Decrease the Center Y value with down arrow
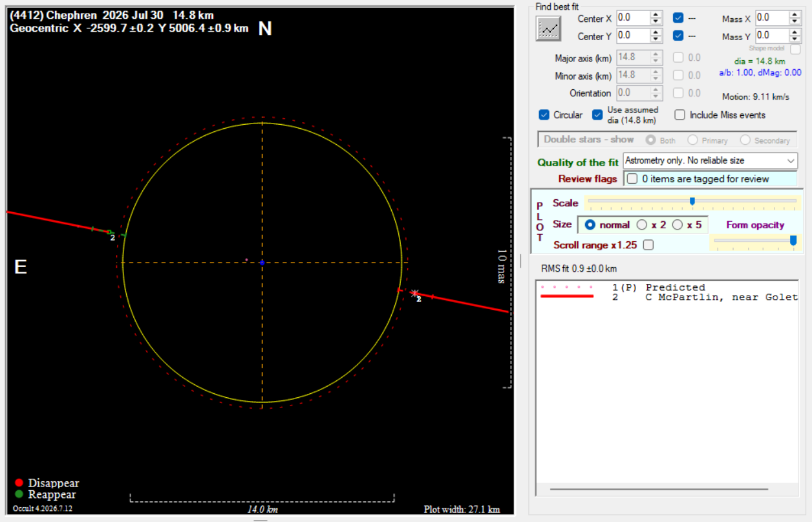Viewport: 812px width, 522px height. click(x=656, y=39)
